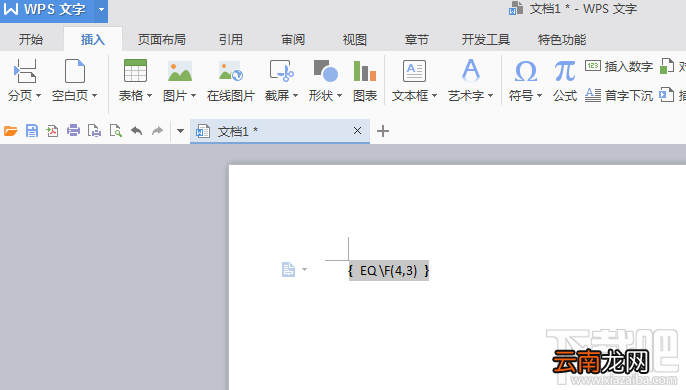Open the 开发工具 (Developer Tools) tab
This screenshot has height=390, width=686.
(x=486, y=40)
